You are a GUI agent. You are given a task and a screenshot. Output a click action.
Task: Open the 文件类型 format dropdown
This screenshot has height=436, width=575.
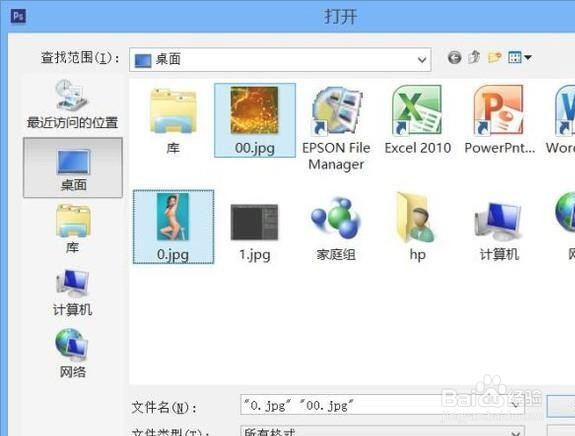[382, 431]
